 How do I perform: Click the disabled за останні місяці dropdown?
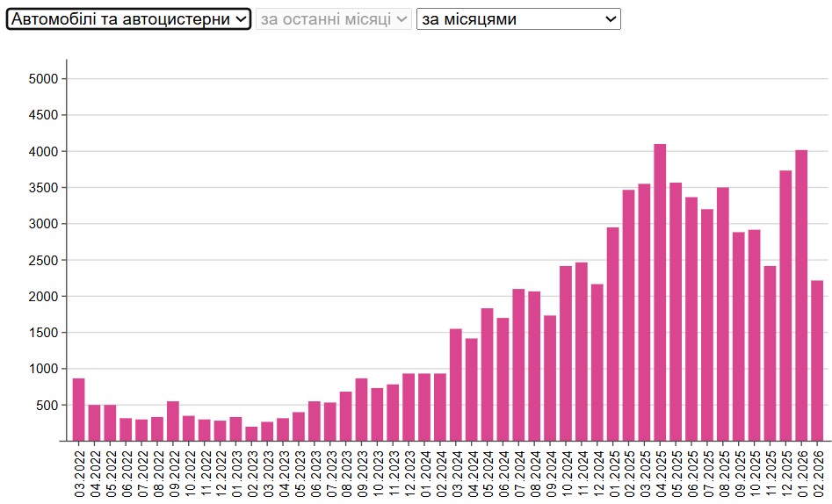pyautogui.click(x=334, y=19)
